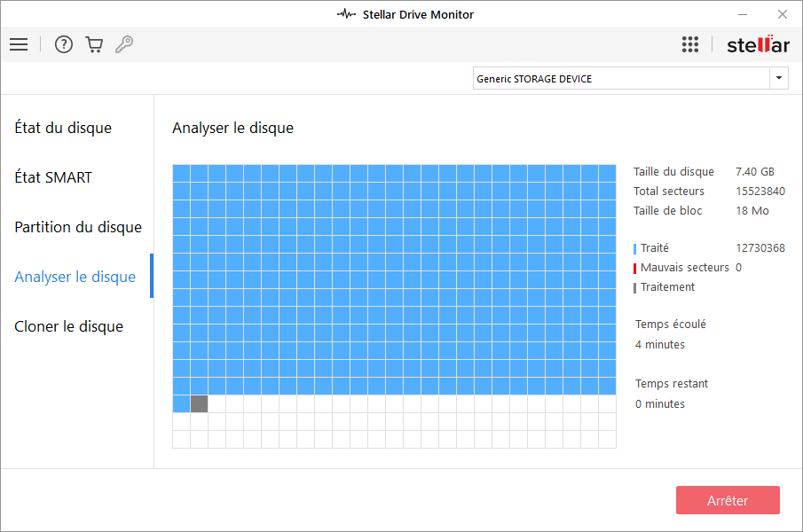This screenshot has width=803, height=532.
Task: Click the help question mark icon
Action: tap(64, 44)
